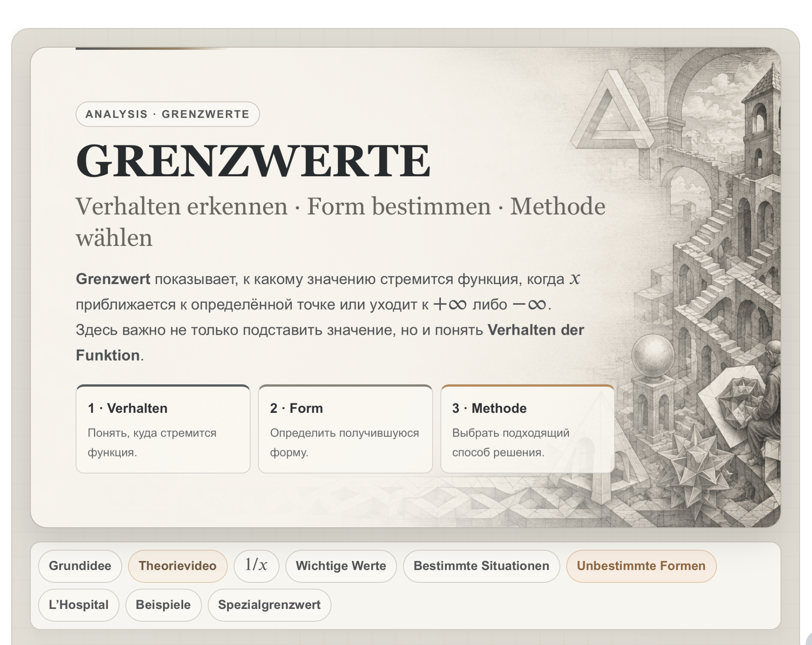Click the text 'Определить получившуюся форму.'

344,443
